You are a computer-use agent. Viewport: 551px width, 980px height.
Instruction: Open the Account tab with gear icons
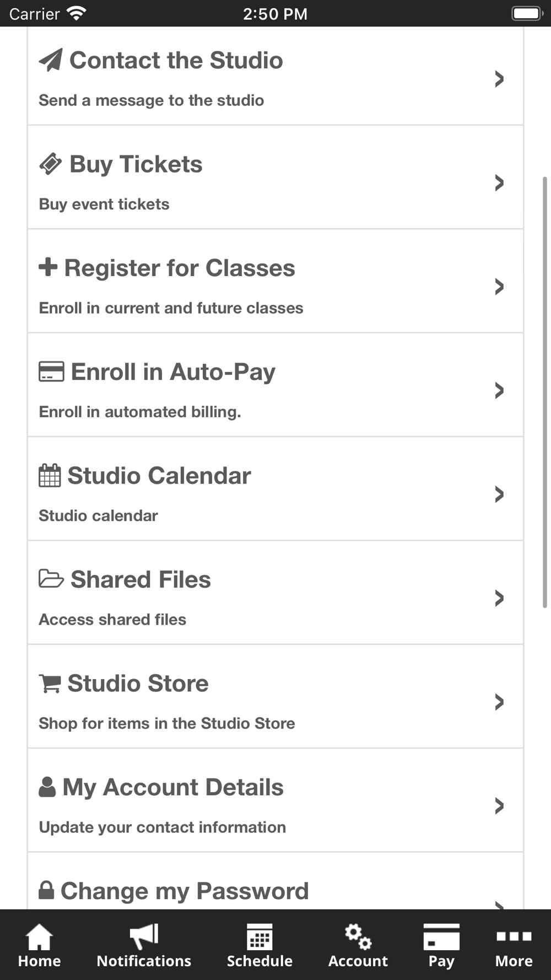[358, 946]
